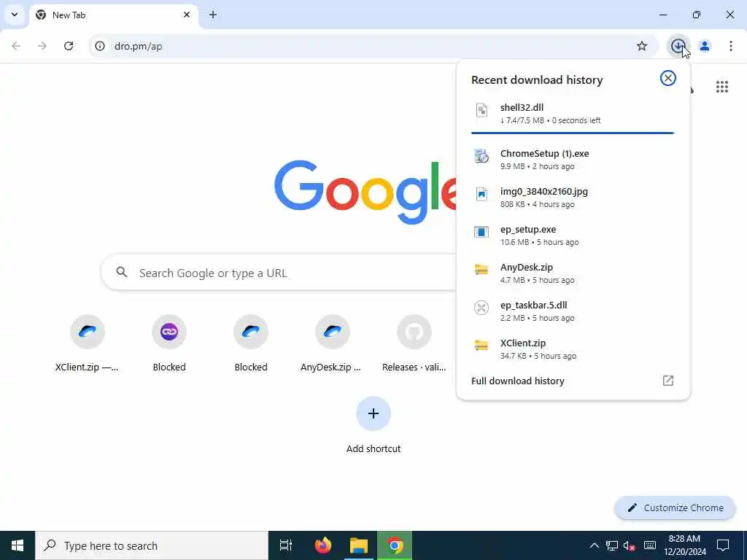Click the muted volume icon in tray
Screen dimensions: 747x560
[630, 545]
